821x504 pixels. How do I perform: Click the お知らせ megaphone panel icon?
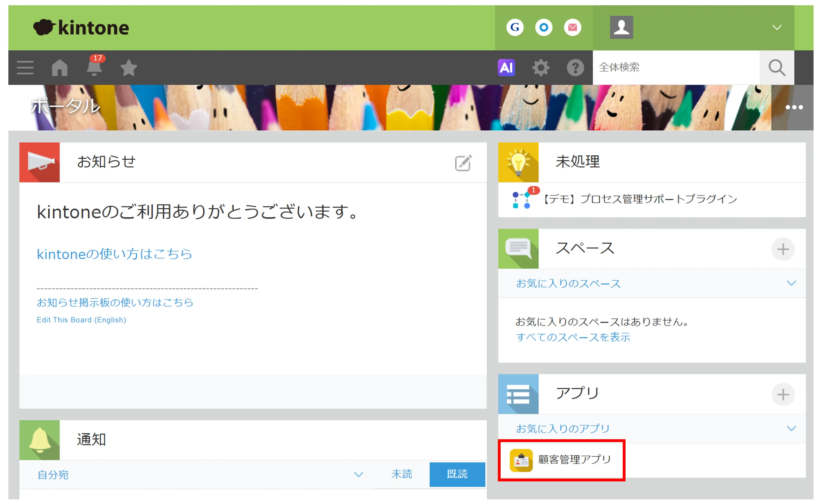coord(39,162)
